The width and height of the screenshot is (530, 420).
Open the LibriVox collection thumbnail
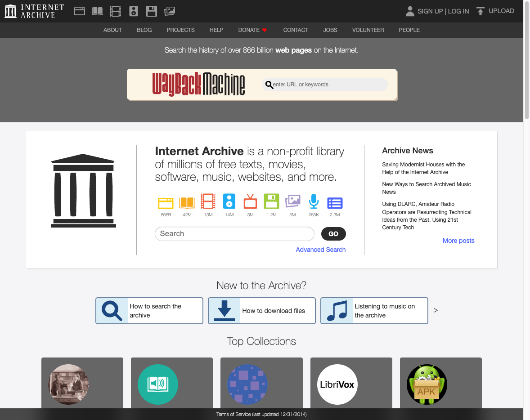point(337,384)
